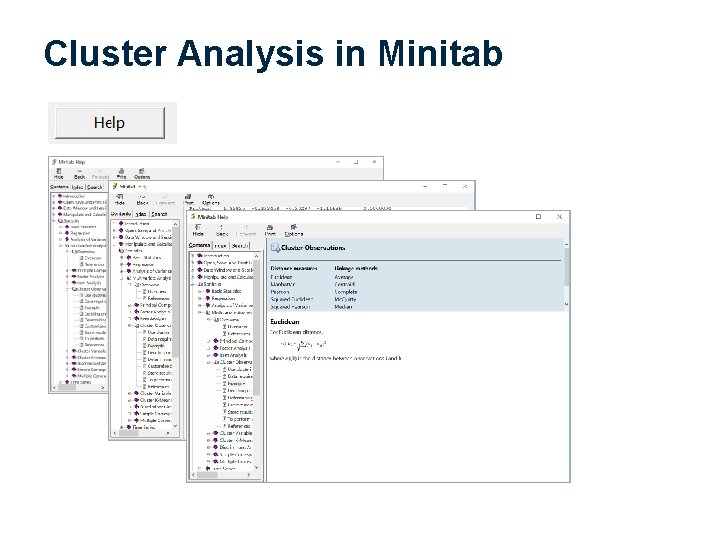720x540 pixels.
Task: Switch to Contents tab in front Help window
Action: pyautogui.click(x=199, y=246)
